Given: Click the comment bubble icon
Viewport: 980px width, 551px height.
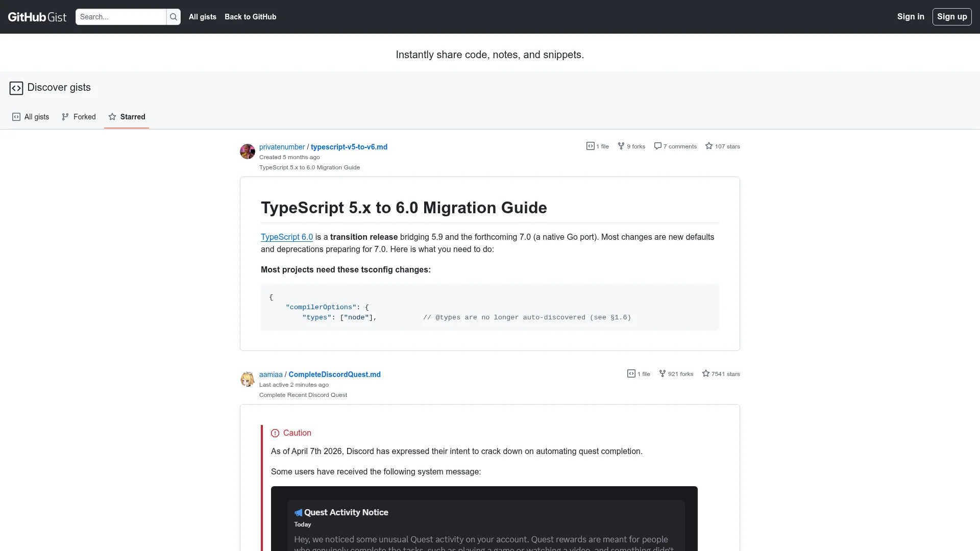Looking at the screenshot, I should [658, 146].
